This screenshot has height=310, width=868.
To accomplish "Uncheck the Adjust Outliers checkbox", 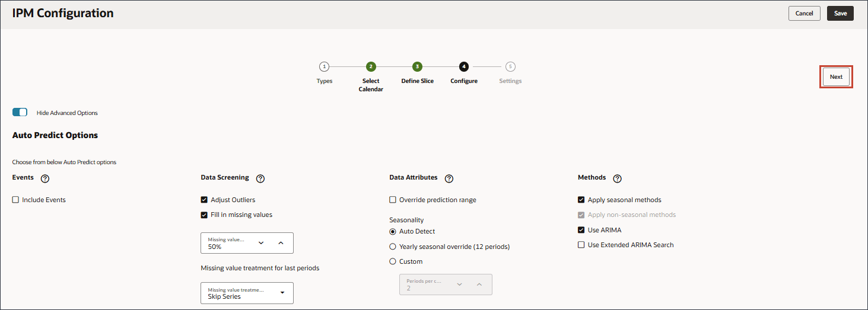I will pos(204,200).
